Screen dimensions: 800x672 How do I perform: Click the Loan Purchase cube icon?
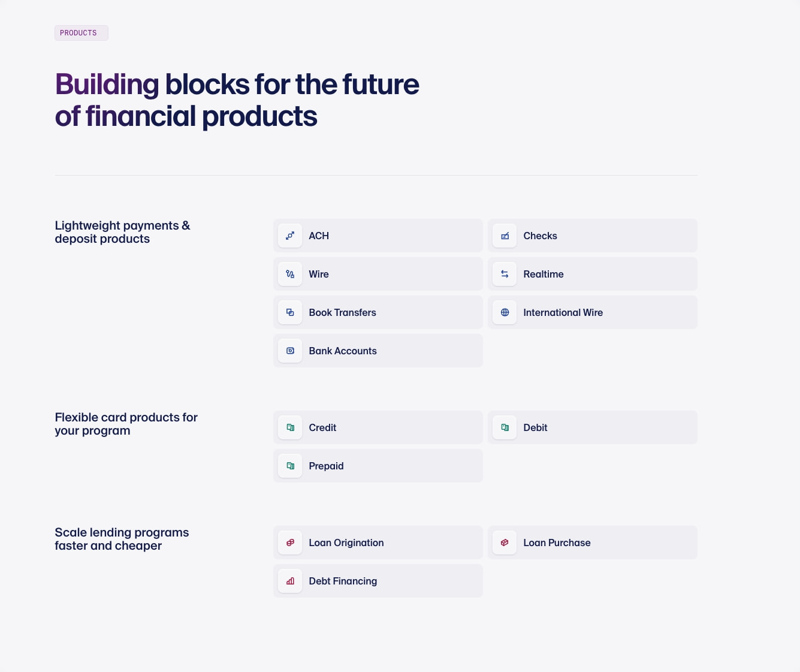pos(505,543)
